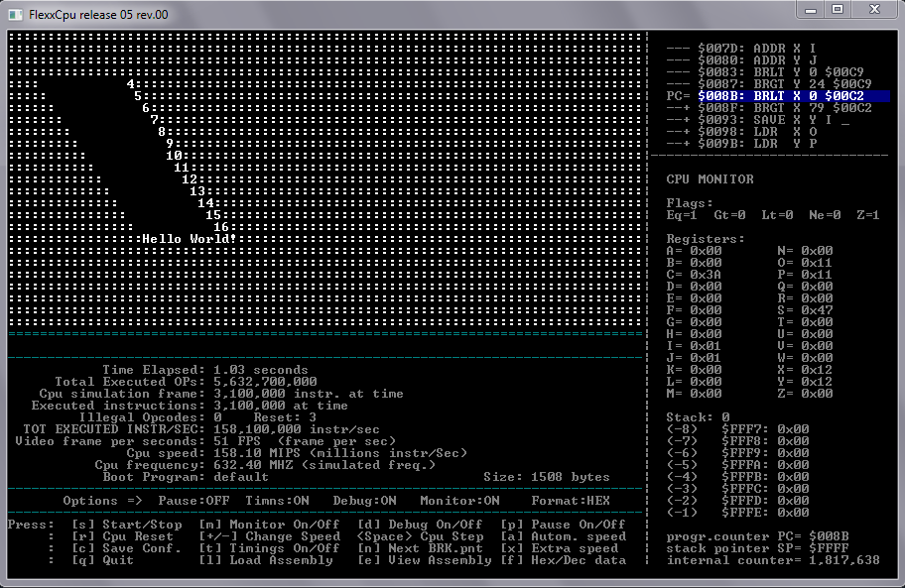Image resolution: width=905 pixels, height=588 pixels.
Task: Minimize the FlexxCpu window
Action: pos(811,9)
